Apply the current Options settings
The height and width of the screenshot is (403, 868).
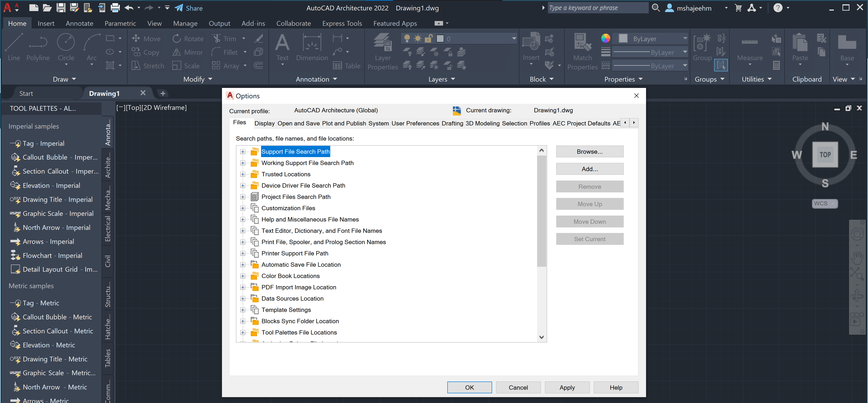pyautogui.click(x=567, y=387)
